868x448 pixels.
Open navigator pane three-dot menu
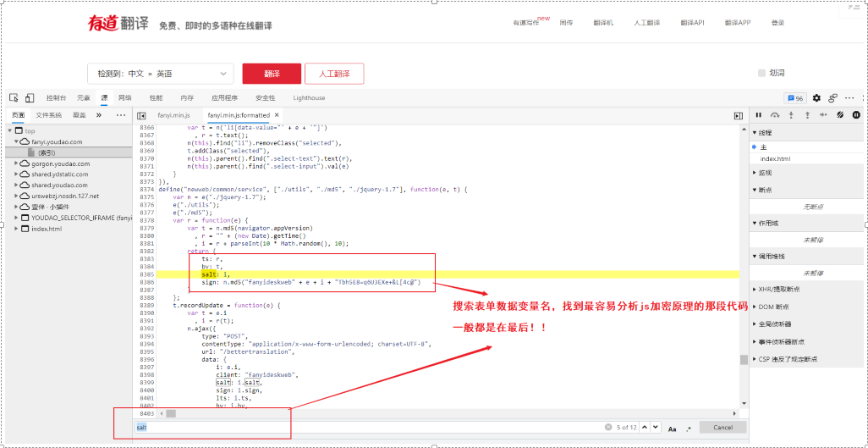[121, 115]
